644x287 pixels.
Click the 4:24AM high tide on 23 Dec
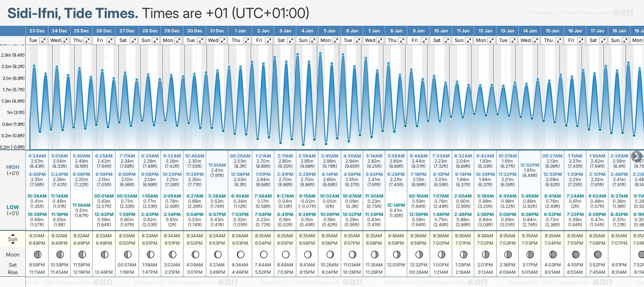pos(37,156)
